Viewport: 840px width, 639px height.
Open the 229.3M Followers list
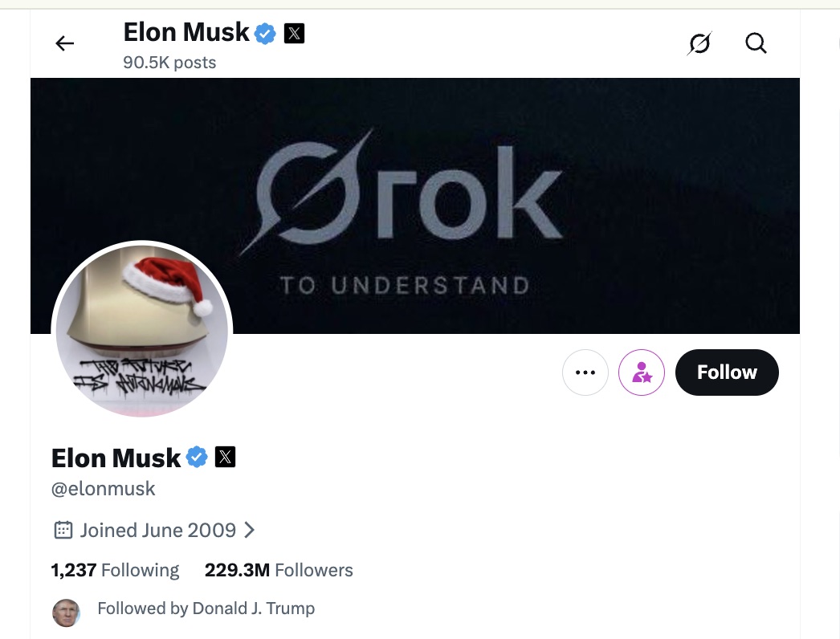click(279, 570)
